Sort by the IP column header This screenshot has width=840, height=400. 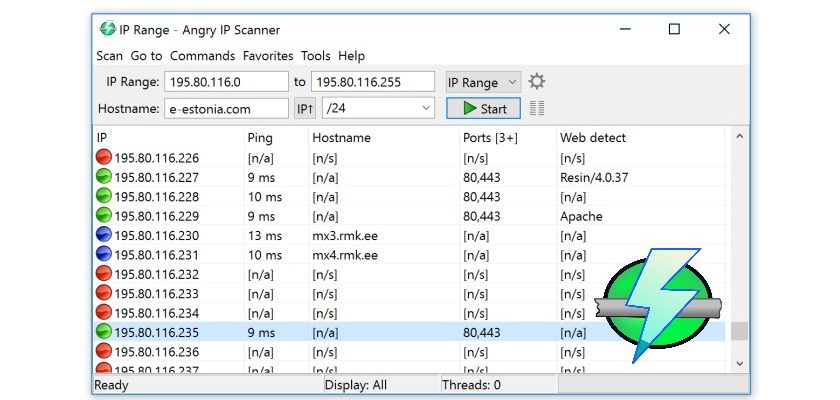pos(168,138)
